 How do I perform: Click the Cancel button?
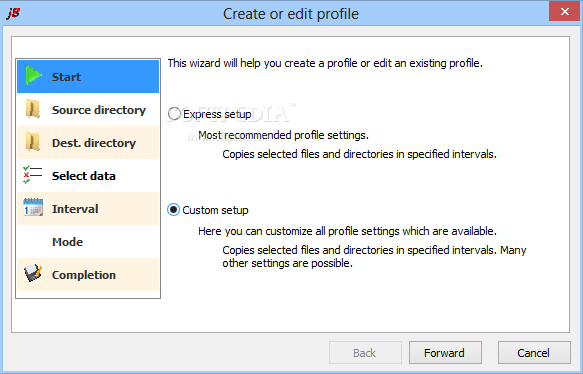[x=534, y=352]
